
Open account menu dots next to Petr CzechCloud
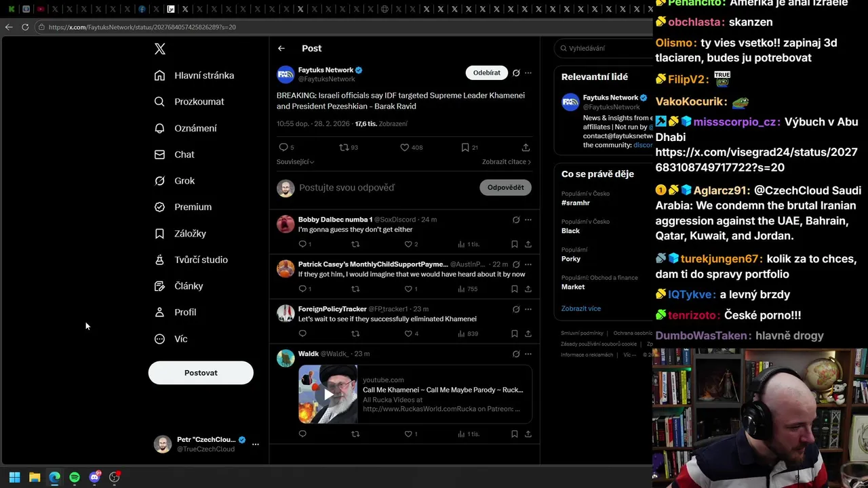(256, 445)
